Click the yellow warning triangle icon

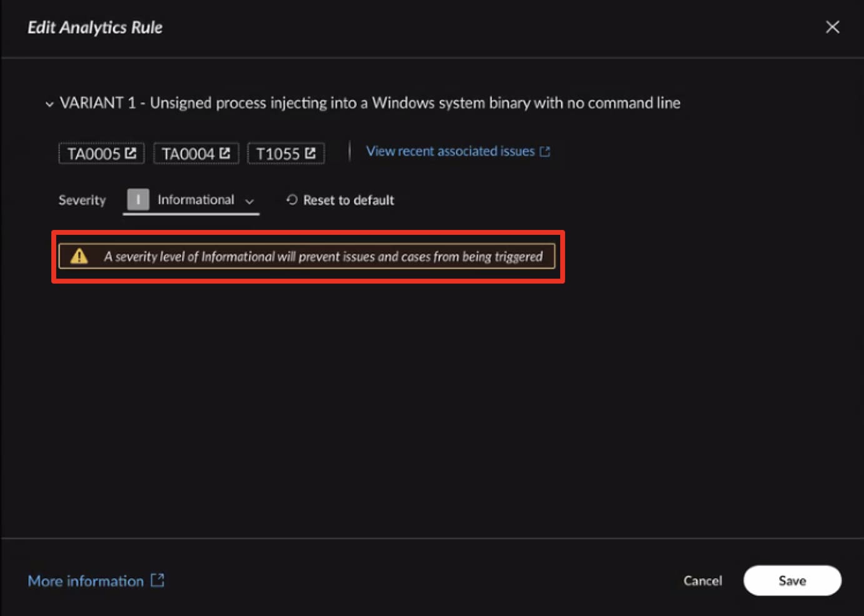(79, 256)
